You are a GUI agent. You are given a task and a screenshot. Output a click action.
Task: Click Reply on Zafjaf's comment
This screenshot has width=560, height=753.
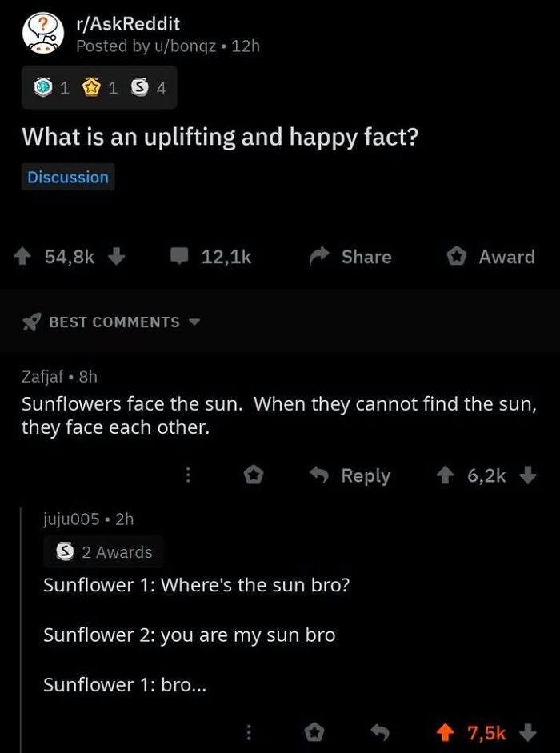click(x=354, y=475)
